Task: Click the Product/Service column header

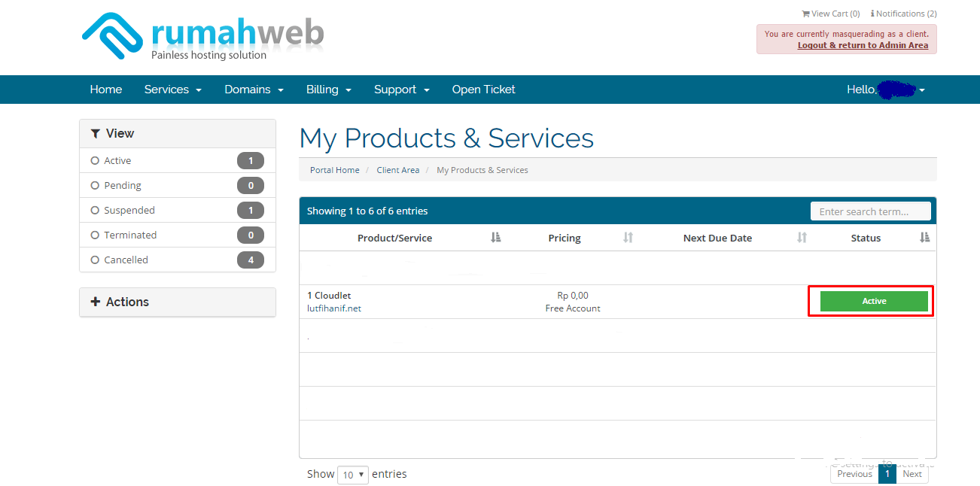Action: tap(394, 238)
